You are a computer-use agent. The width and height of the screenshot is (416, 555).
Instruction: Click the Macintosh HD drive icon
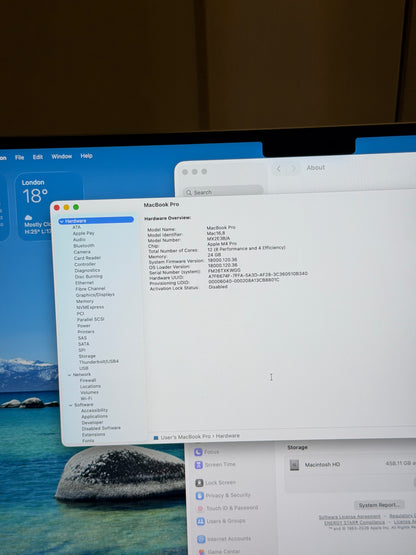point(294,465)
